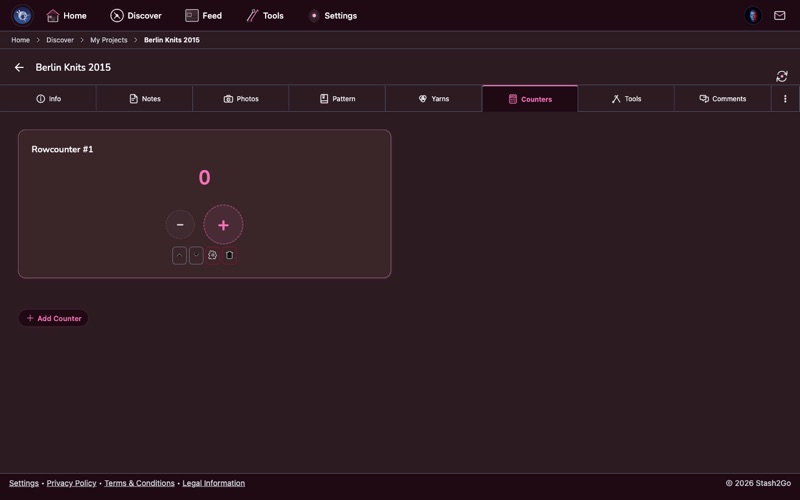This screenshot has height=500, width=800.
Task: Open the user profile avatar
Action: [x=753, y=16]
